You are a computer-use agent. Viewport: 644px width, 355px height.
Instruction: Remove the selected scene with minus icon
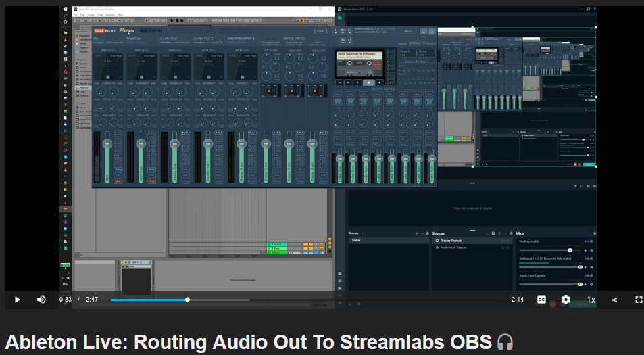point(422,233)
